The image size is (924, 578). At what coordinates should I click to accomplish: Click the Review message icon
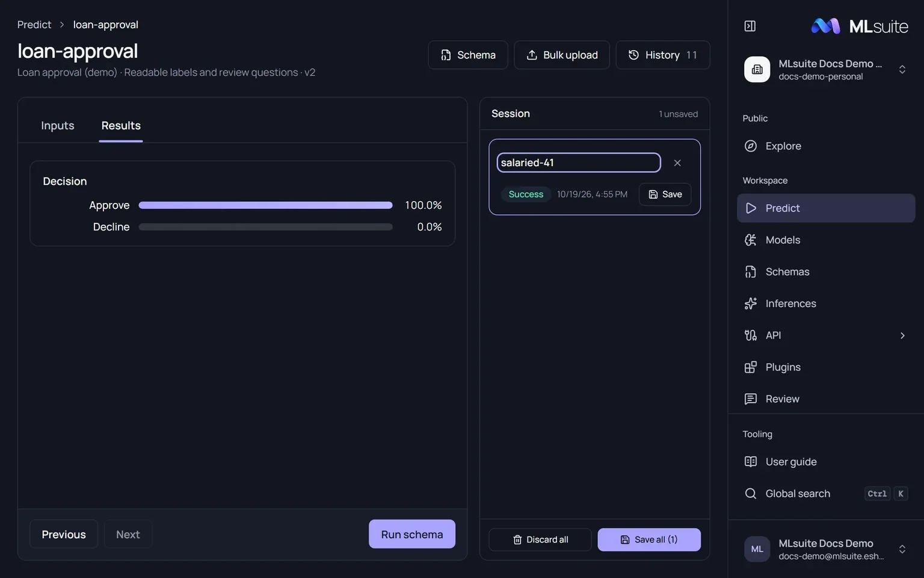pos(750,399)
